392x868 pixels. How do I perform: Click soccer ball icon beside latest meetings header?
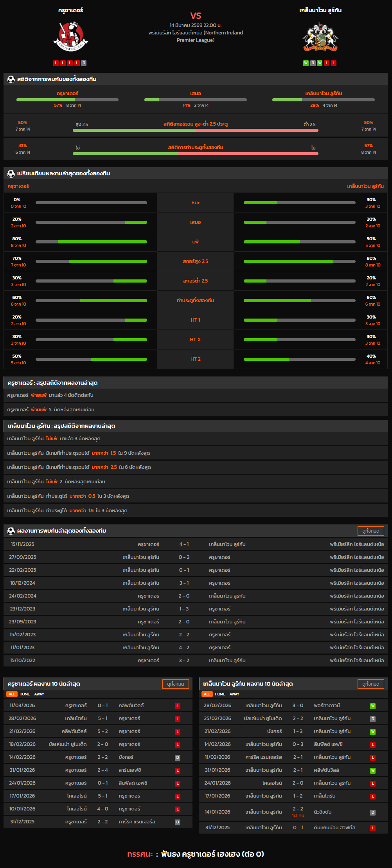pos(11,531)
